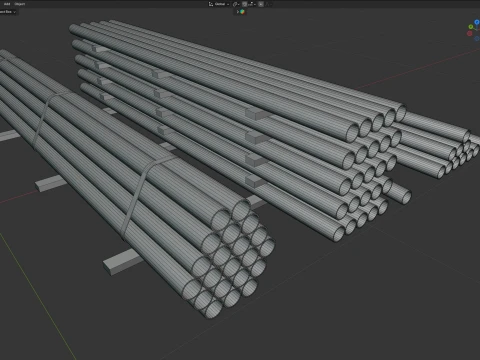Toggle the snap magnet button

245,4
